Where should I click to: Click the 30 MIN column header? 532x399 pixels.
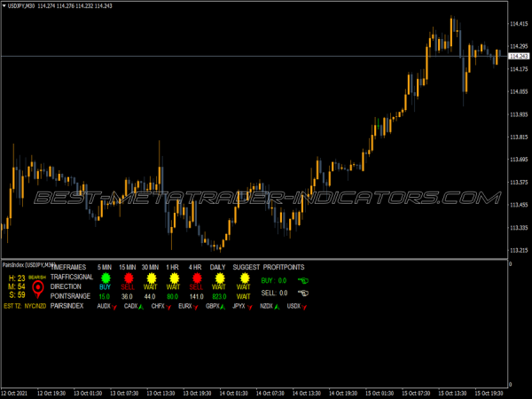(150, 268)
